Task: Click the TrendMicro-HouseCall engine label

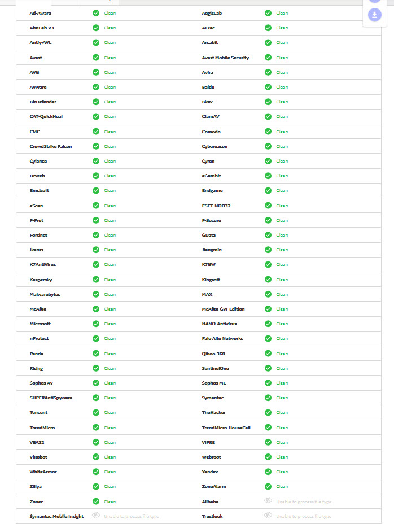Action: point(226,428)
